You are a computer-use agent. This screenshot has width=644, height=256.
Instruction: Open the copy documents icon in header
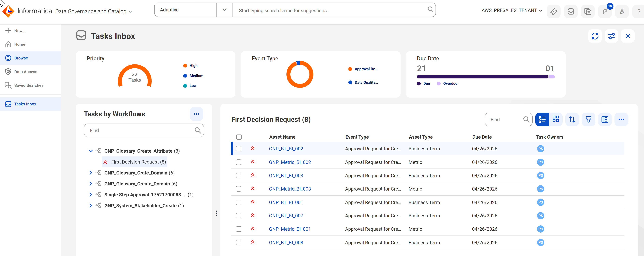[x=588, y=11]
